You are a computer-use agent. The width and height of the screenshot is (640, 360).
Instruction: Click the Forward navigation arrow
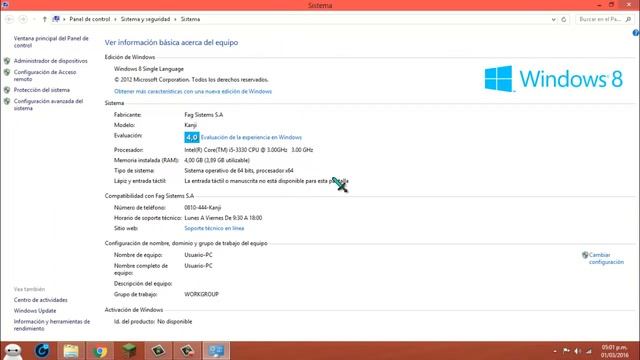[23, 19]
